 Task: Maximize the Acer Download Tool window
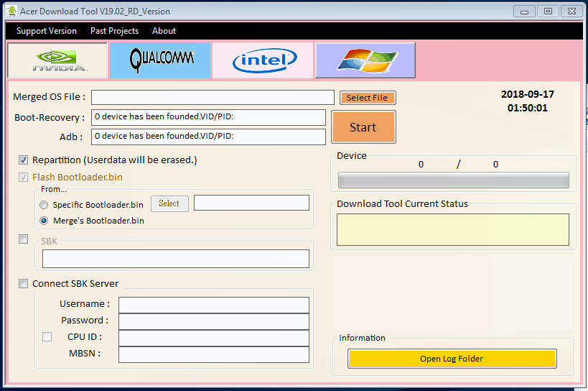548,11
